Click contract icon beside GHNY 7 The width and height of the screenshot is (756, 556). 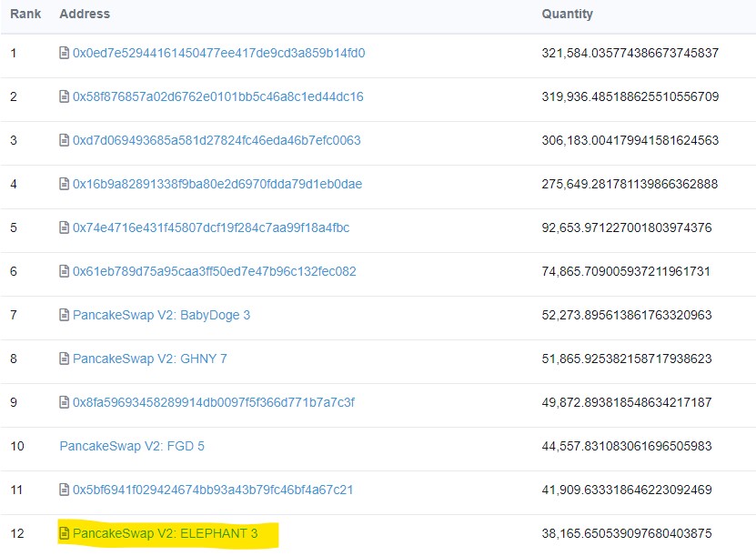pos(64,359)
